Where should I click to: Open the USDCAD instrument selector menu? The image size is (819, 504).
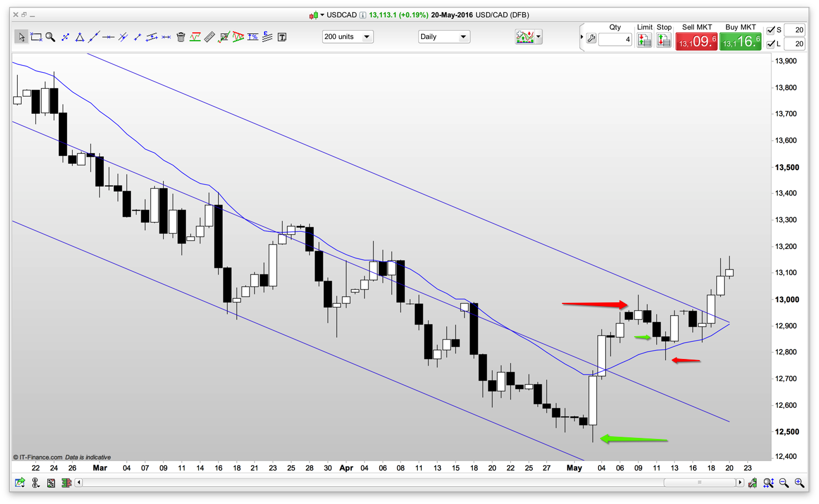(x=322, y=15)
